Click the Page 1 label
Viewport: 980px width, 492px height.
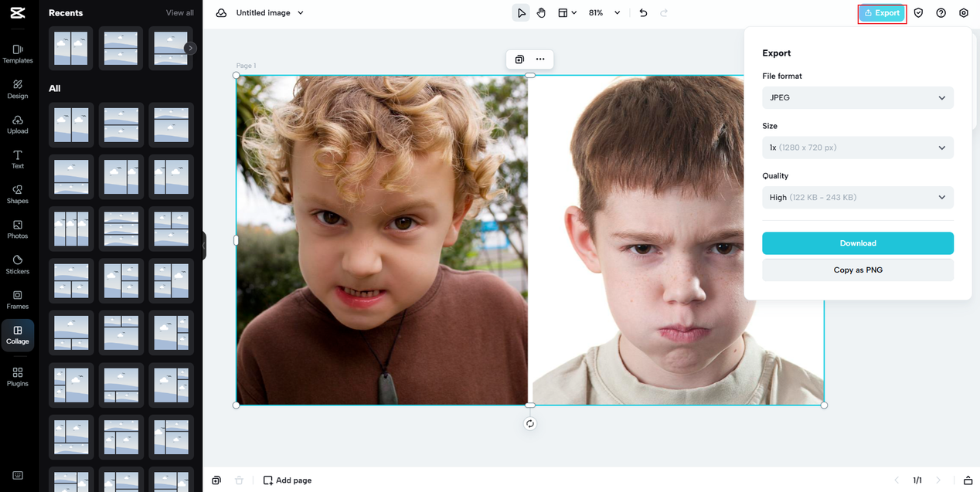pyautogui.click(x=246, y=66)
